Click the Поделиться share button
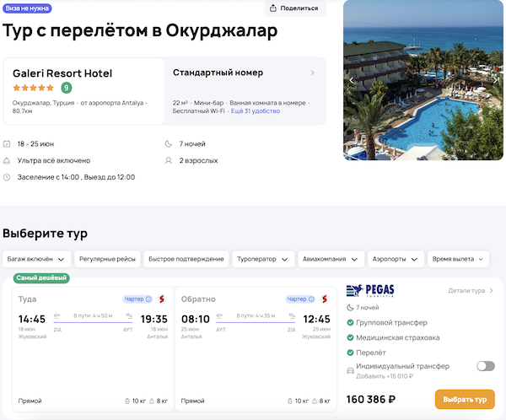Viewport: 506px width, 420px height. (294, 8)
